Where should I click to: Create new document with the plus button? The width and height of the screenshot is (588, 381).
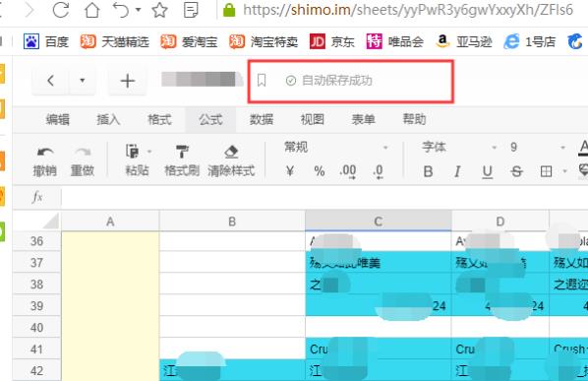(x=128, y=81)
